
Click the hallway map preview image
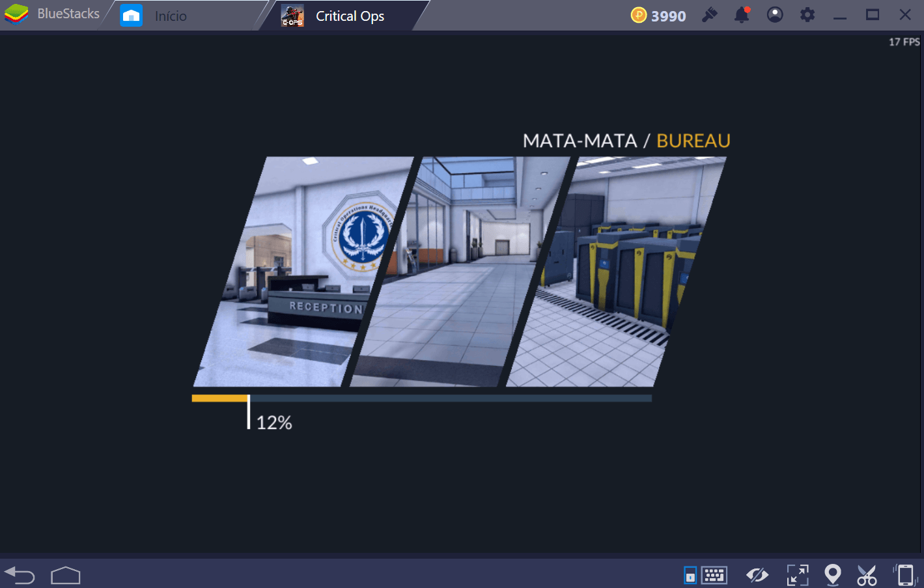(x=460, y=272)
